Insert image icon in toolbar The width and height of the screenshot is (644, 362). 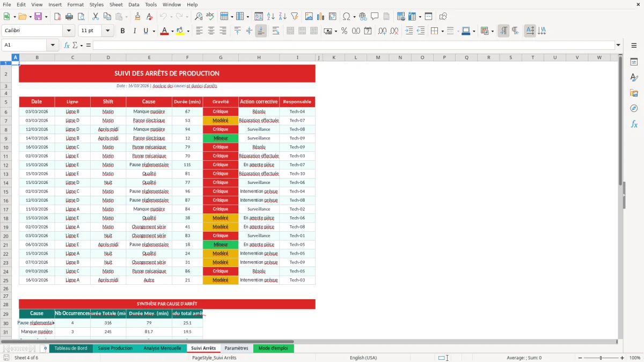309,17
